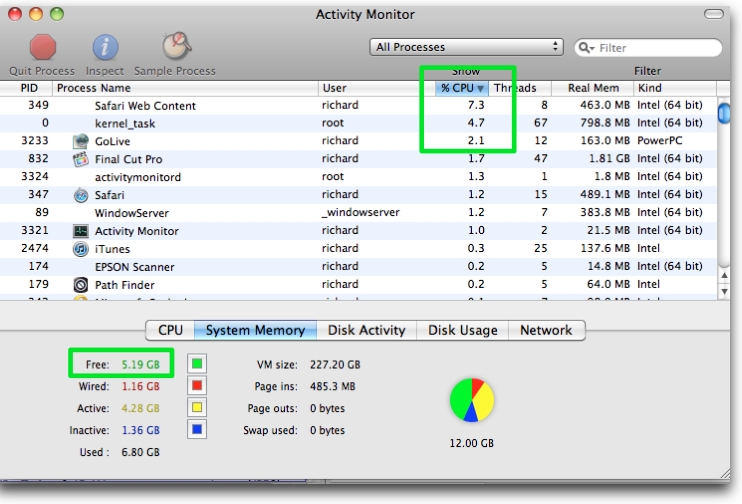
Task: Click the 12.00 GB total memory label
Action: [472, 443]
